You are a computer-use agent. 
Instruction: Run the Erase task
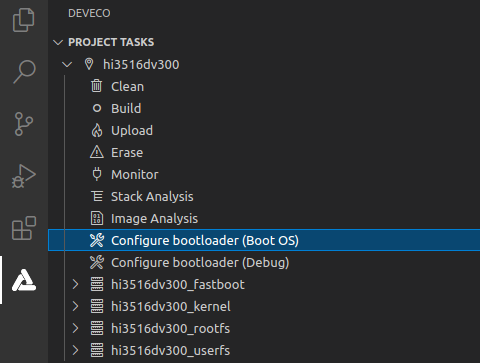pos(127,152)
